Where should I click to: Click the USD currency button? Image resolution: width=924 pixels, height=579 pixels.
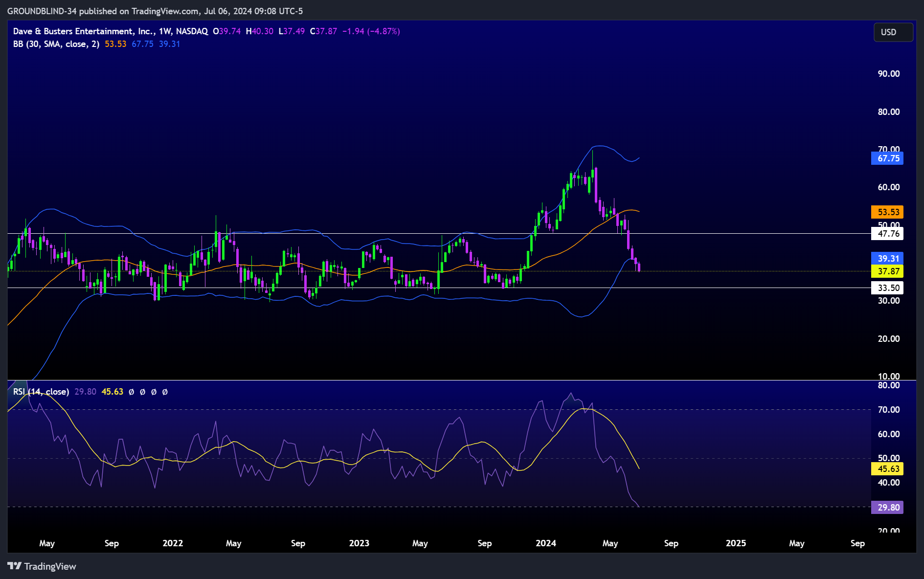[x=893, y=32]
